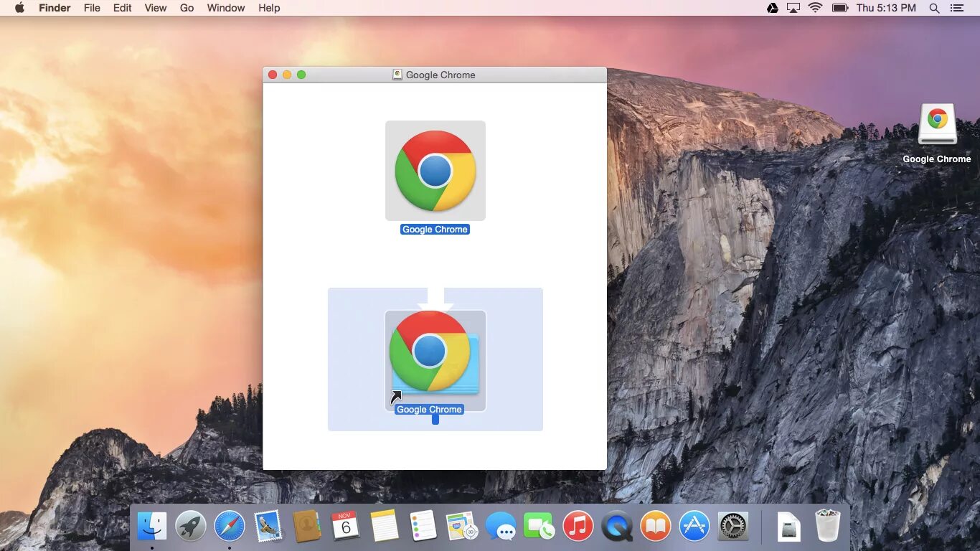Open Notification Center
The image size is (980, 551).
click(957, 8)
